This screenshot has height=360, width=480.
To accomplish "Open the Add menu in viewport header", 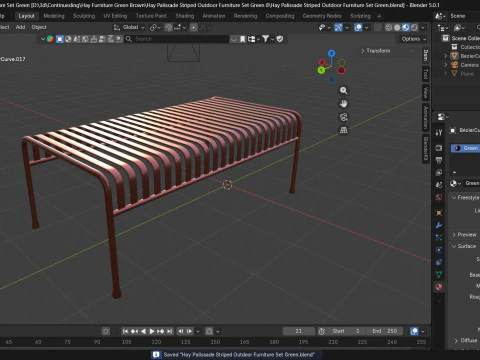I will 20,27.
